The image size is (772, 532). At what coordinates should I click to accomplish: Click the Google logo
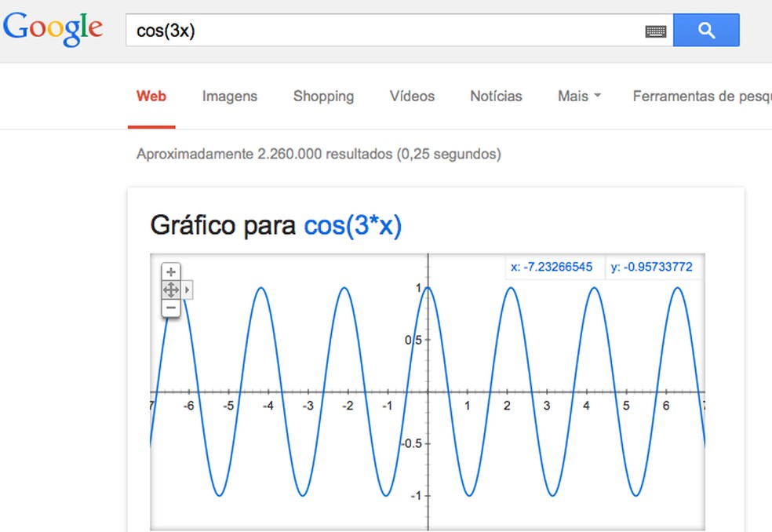click(53, 29)
